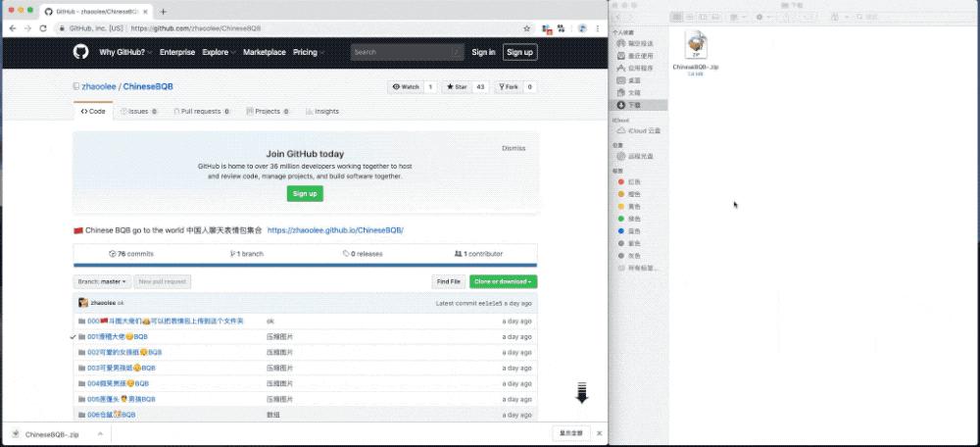Open the 002 BQB folder
The width and height of the screenshot is (980, 447).
[125, 352]
